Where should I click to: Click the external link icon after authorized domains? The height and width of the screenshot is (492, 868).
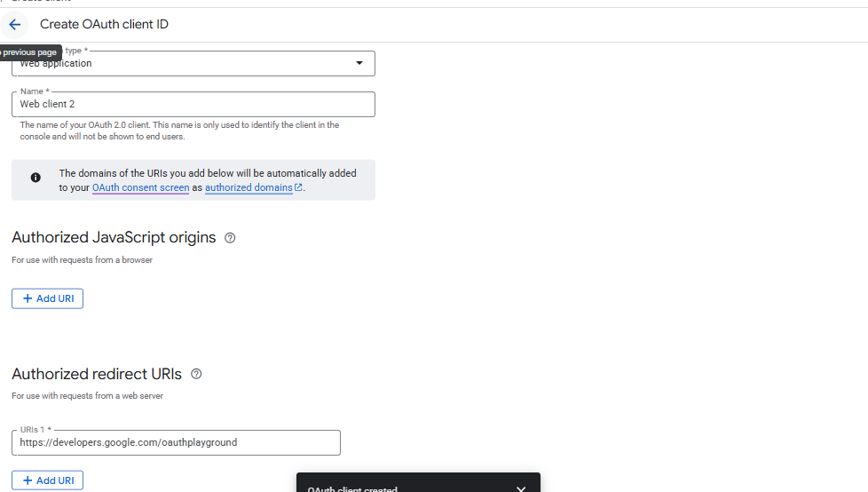298,188
